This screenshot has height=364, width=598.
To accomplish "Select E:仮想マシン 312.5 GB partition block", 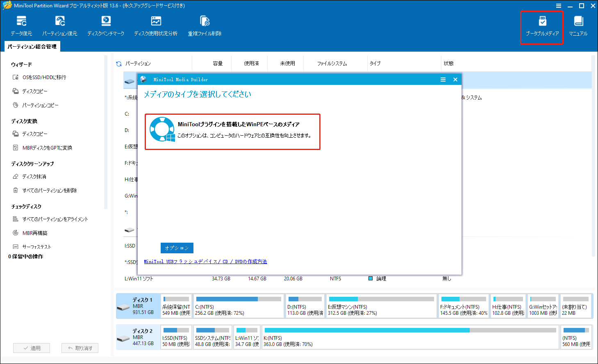I will coord(381,306).
